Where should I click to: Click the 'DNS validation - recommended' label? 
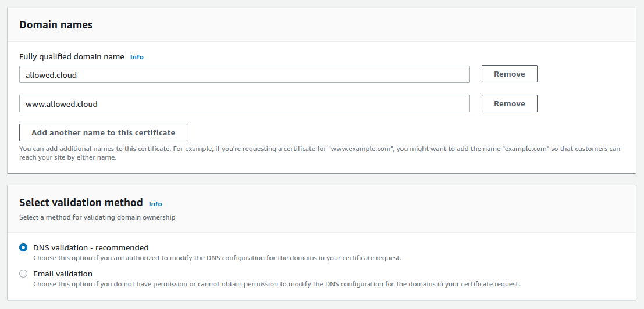pos(91,247)
